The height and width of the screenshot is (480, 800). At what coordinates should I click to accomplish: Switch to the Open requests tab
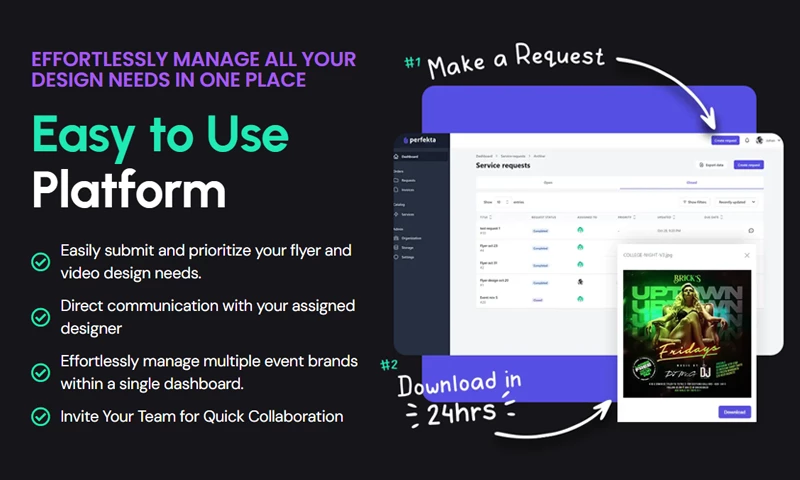pos(547,183)
